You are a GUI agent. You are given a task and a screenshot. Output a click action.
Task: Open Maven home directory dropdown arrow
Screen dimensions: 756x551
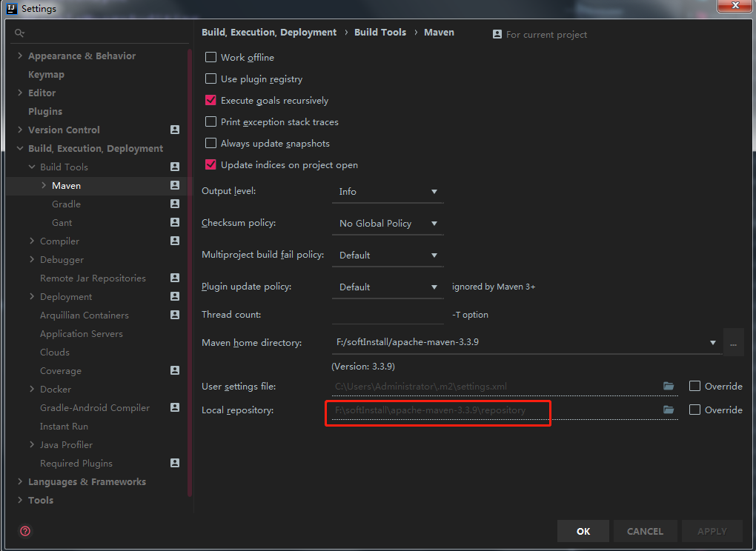point(712,342)
